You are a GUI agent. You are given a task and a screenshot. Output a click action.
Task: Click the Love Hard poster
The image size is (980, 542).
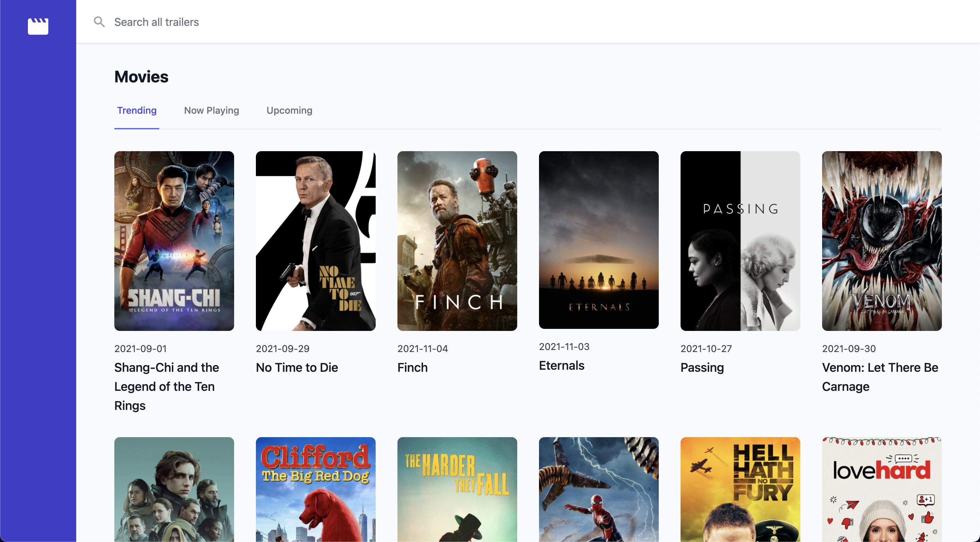pyautogui.click(x=881, y=489)
